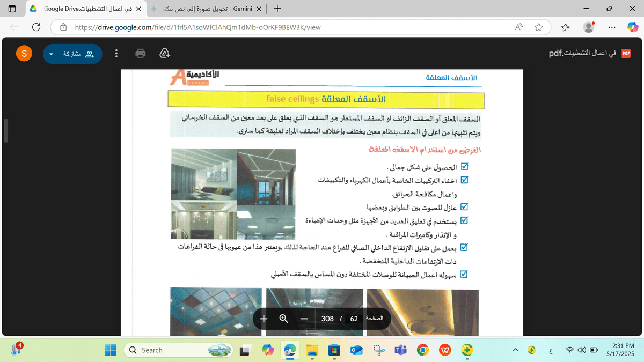Viewport: 644px width, 362px height.
Task: Open WPS Office from the taskbar
Action: [444, 350]
